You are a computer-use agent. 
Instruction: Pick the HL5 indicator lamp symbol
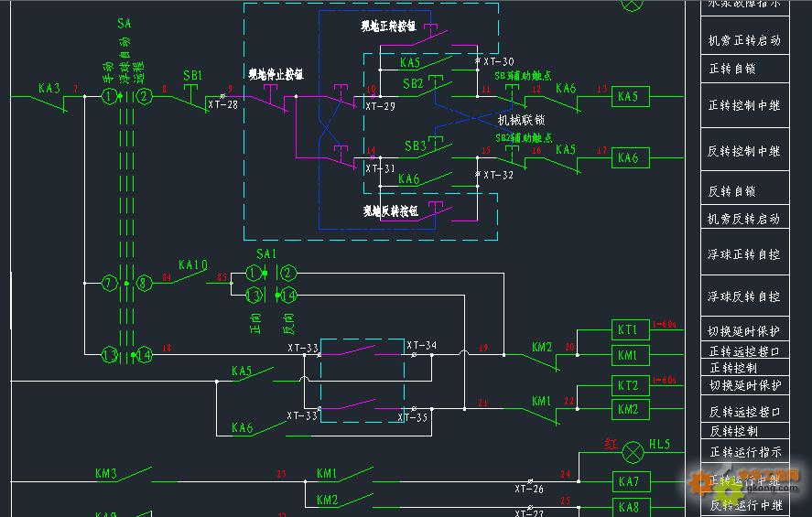coord(633,452)
